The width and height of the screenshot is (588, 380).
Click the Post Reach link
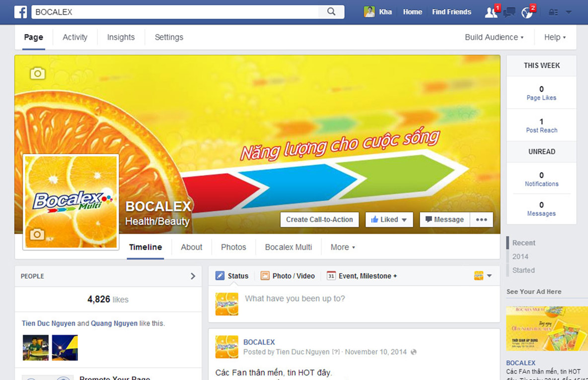[541, 130]
